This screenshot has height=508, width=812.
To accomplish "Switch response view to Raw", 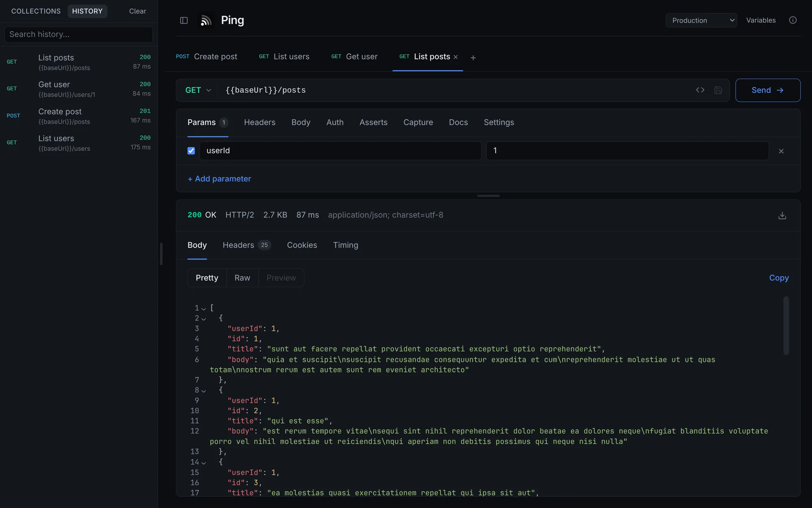I will coord(242,278).
